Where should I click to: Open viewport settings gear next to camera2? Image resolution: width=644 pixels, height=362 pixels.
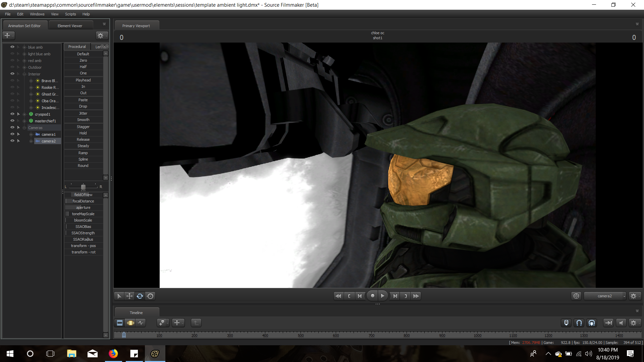[x=633, y=296]
